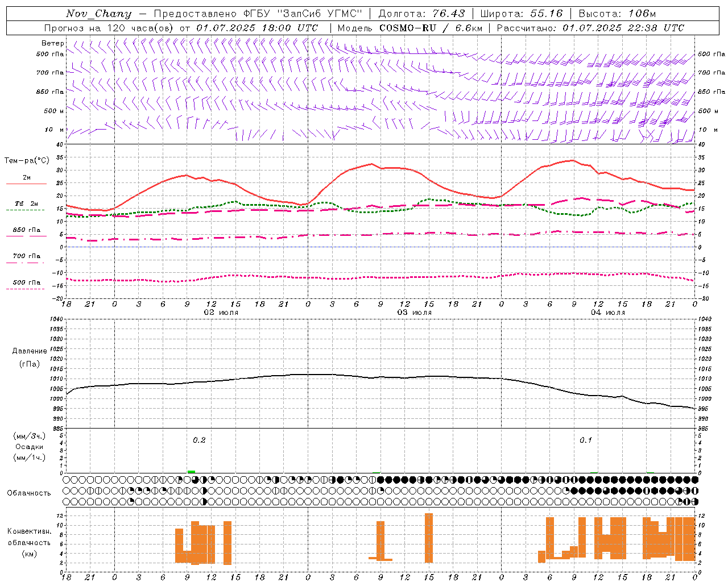Click dashed line sample under Td 2м
This screenshot has height=582, width=728.
(25, 210)
